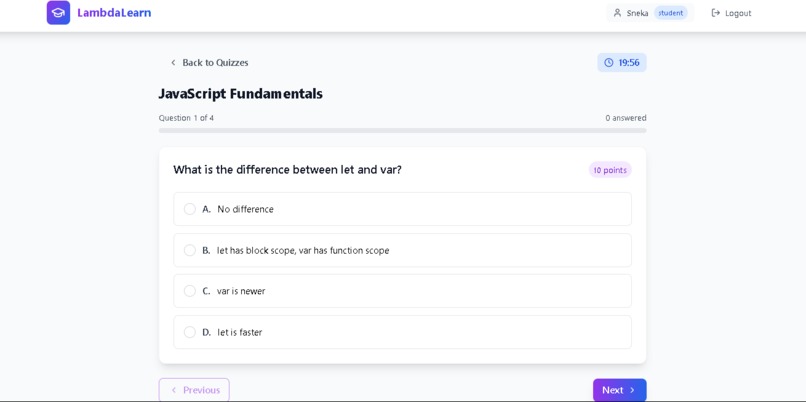Click the LambdaLearn graduation cap logo
Image resolution: width=806 pixels, height=402 pixels.
[58, 13]
